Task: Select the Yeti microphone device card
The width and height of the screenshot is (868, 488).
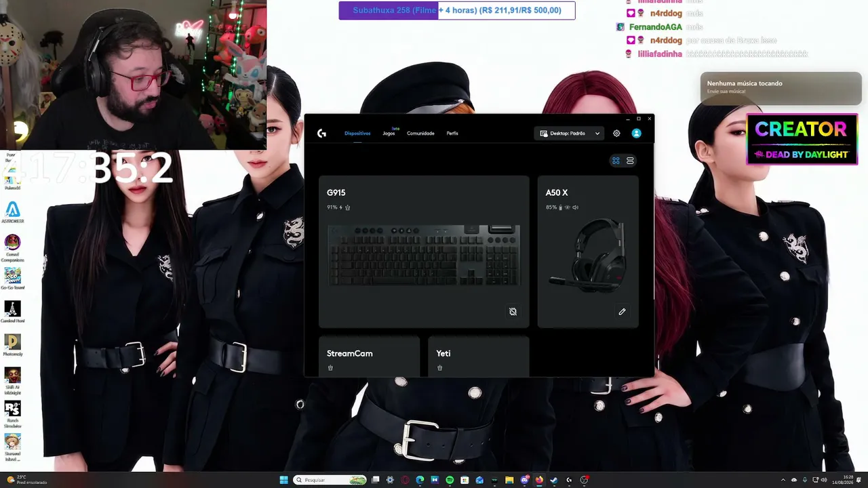Action: coord(478,357)
